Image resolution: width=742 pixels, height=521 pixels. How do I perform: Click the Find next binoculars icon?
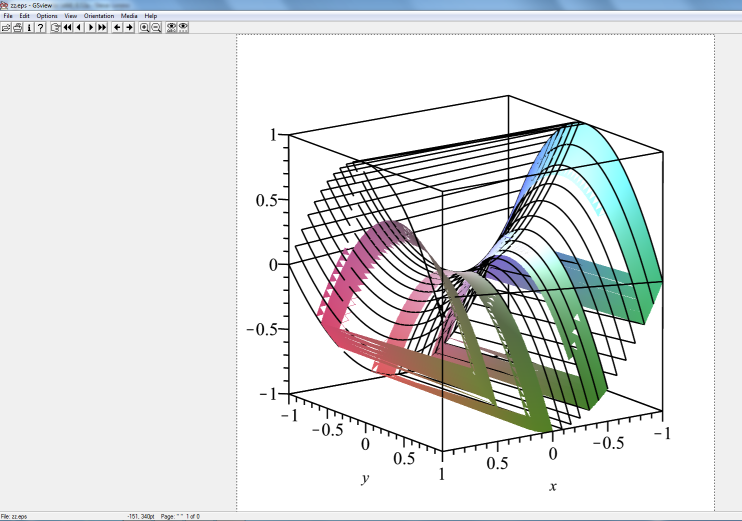183,27
